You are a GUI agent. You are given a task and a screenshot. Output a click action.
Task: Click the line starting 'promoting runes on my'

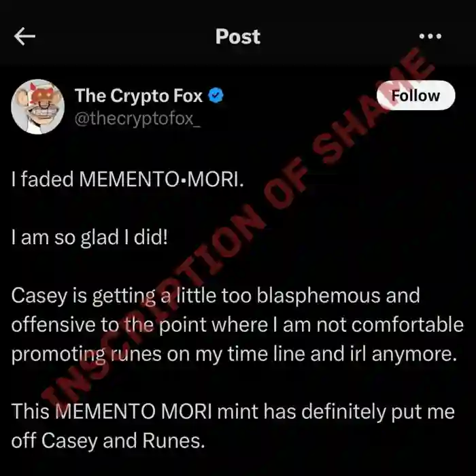(x=234, y=354)
